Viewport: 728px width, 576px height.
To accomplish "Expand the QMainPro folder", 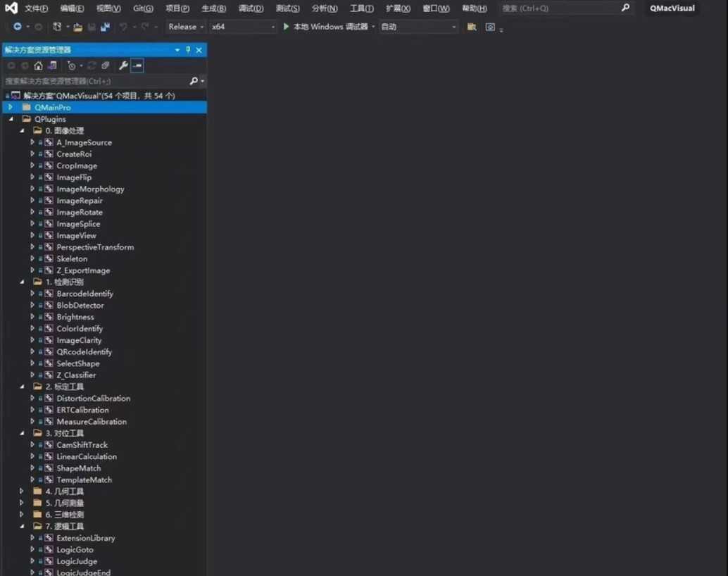I will pos(11,107).
